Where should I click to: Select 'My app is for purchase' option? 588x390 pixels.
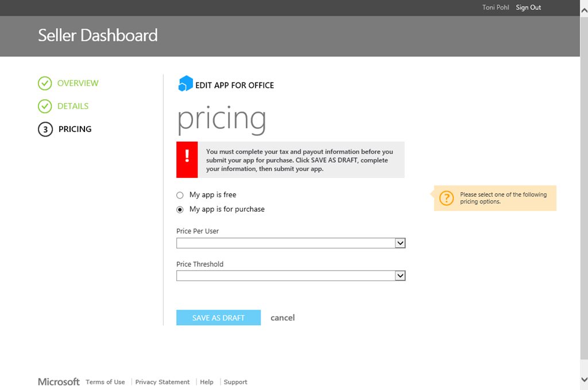180,209
